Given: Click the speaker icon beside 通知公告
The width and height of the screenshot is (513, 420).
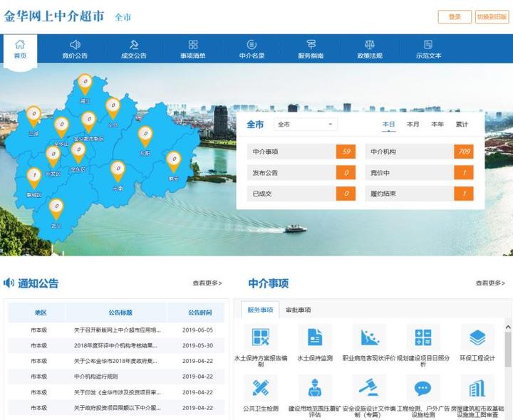Looking at the screenshot, I should (9, 283).
